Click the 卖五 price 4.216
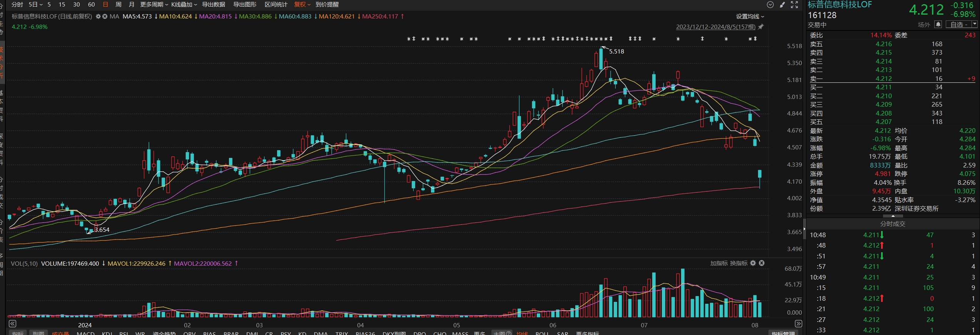The width and height of the screenshot is (980, 335). pos(883,44)
